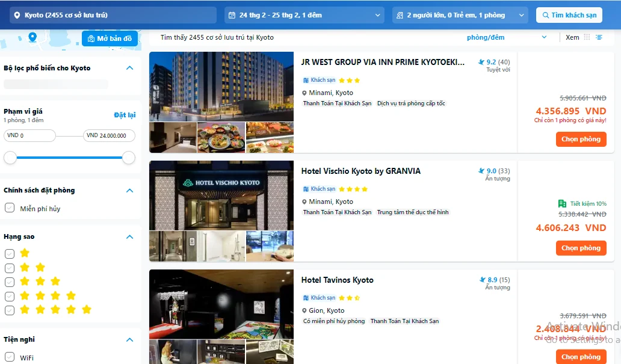Viewport: 621px width, 364px height.
Task: Choose room for JR West Via Inn Prime
Action: (581, 139)
